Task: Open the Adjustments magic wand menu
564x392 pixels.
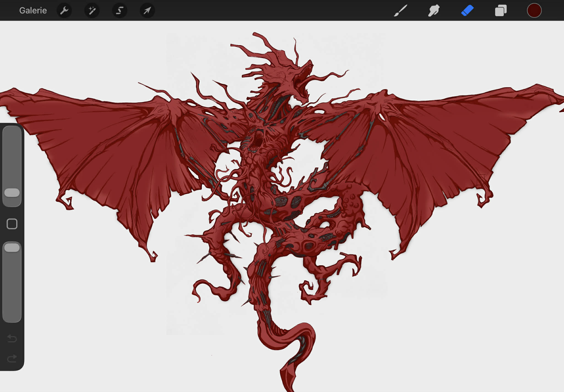Action: [x=92, y=11]
